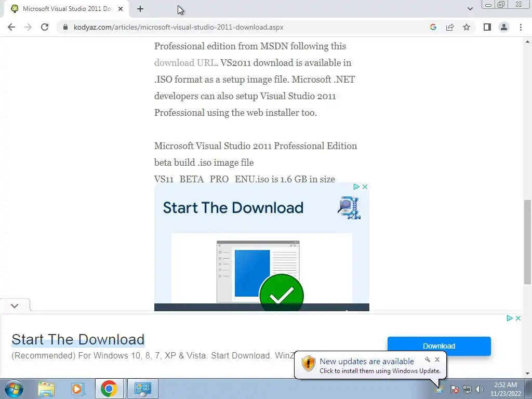Open the volume speaker tray icon

(480, 389)
